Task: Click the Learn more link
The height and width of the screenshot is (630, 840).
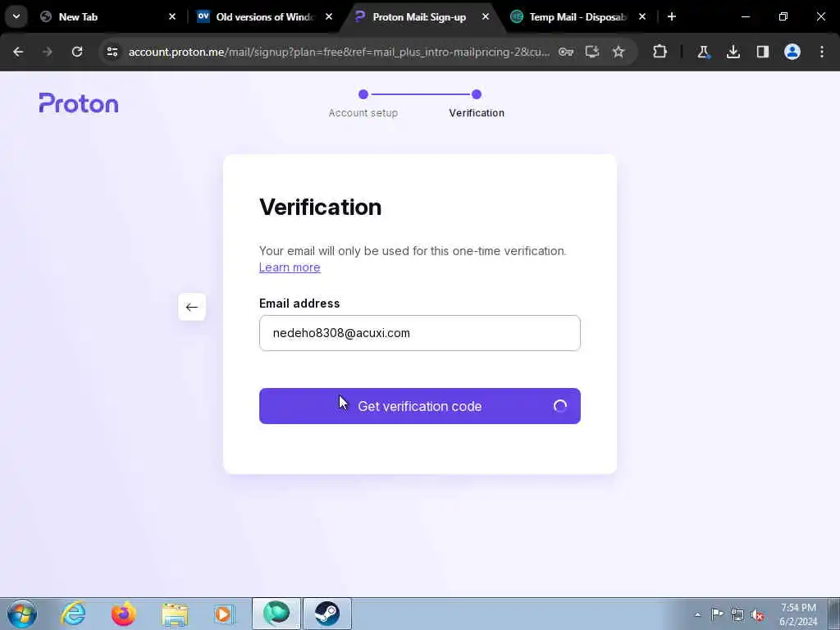Action: pos(290,267)
